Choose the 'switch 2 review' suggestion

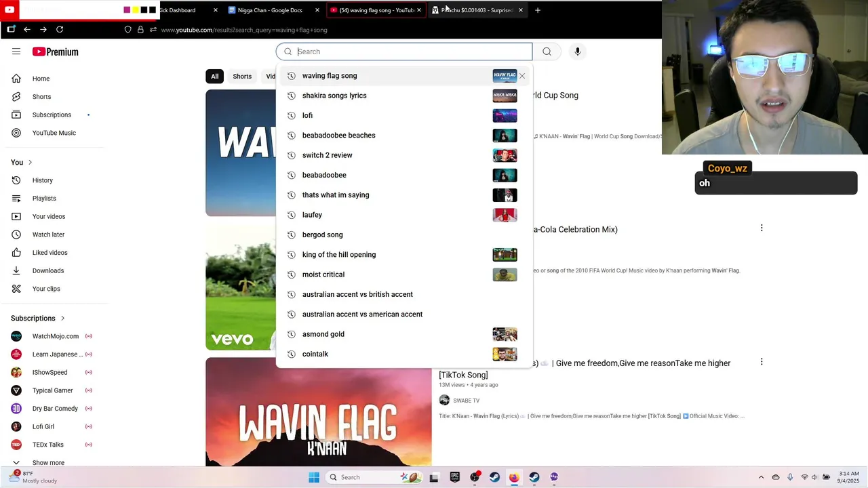[x=404, y=155]
